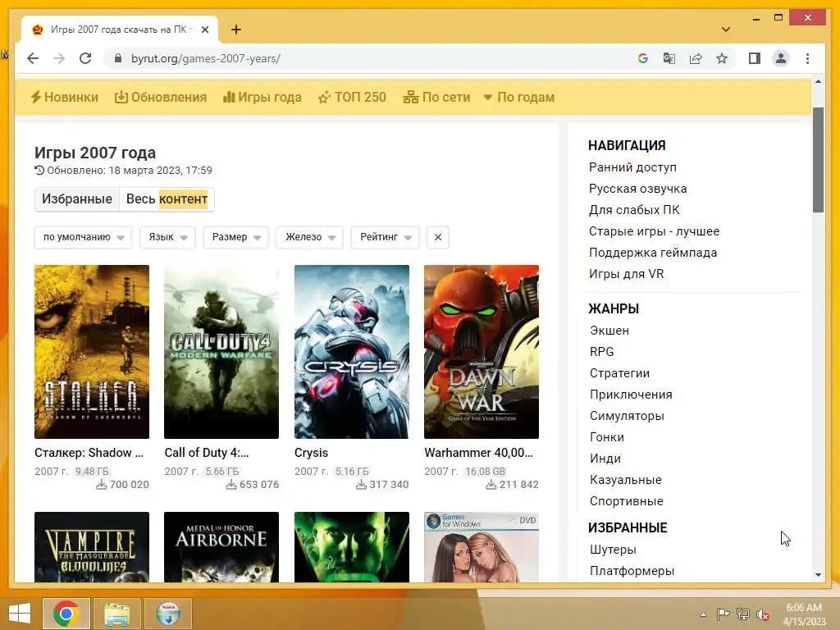Image resolution: width=840 pixels, height=630 pixels.
Task: Open a new browser tab
Action: (235, 30)
